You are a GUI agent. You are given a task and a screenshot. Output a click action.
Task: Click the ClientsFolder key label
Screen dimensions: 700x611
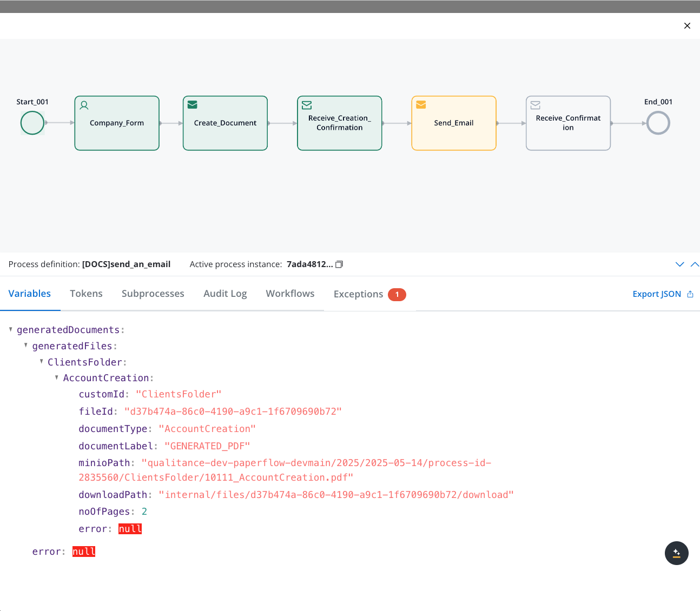click(x=85, y=362)
